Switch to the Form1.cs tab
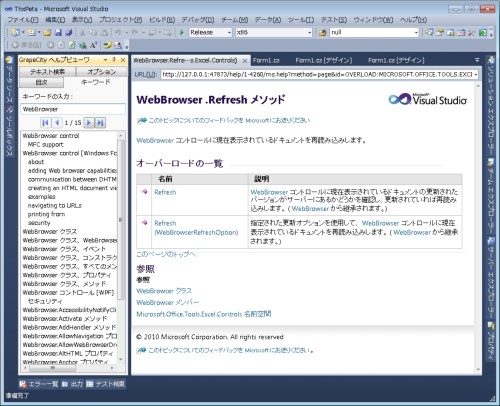 click(x=266, y=60)
